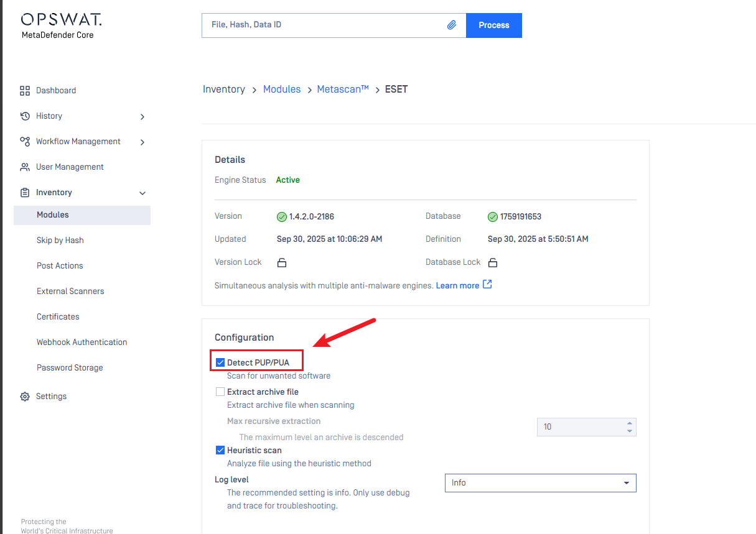The image size is (756, 534).
Task: Disable the Heuristic scan checkbox
Action: point(220,451)
